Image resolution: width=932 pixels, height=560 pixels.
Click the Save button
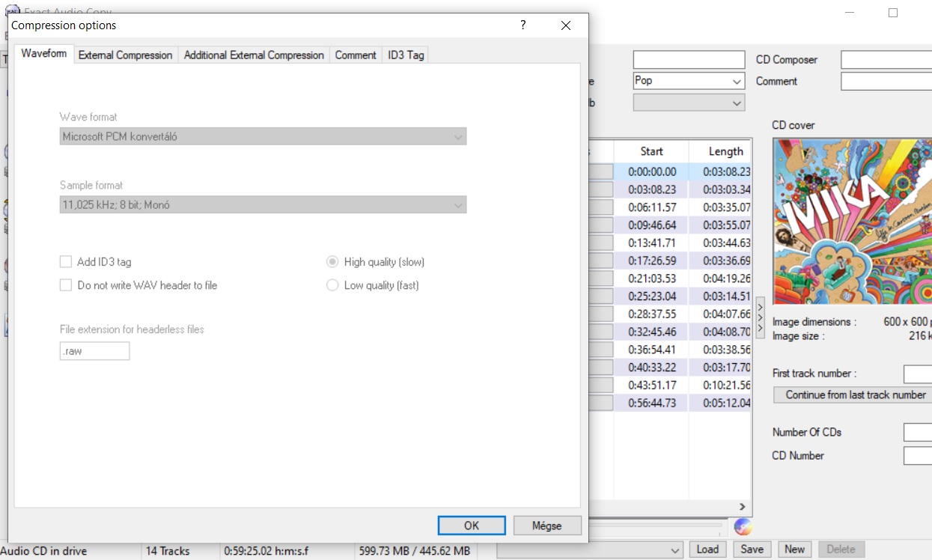[752, 550]
